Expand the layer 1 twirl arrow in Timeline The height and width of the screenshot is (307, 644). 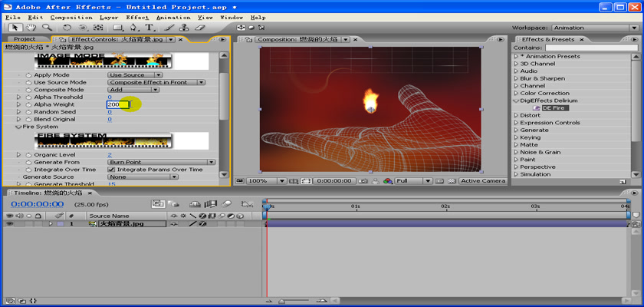[x=51, y=224]
